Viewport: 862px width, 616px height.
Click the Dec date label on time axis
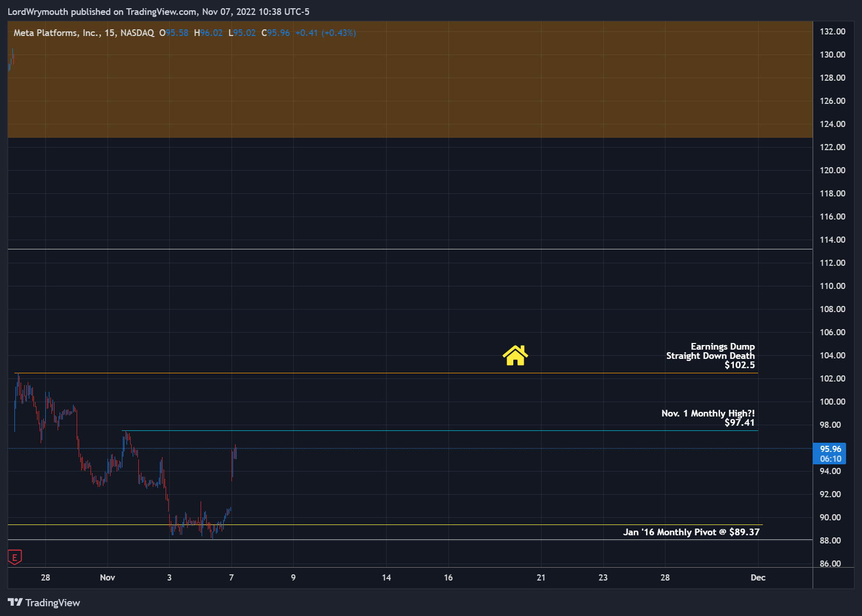(x=758, y=577)
